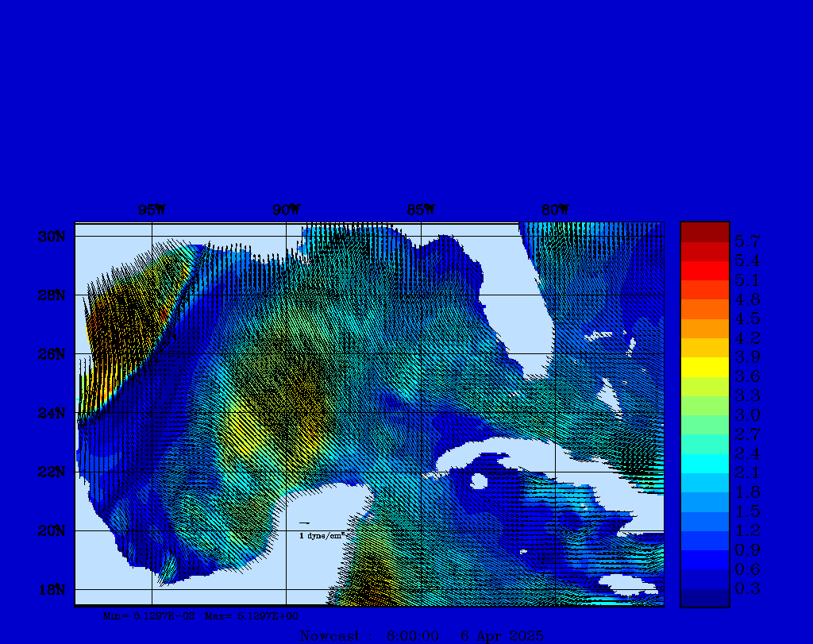Screen dimensions: 813x644
Task: Click the 6:00:00 time in the caption
Action: coord(413,636)
